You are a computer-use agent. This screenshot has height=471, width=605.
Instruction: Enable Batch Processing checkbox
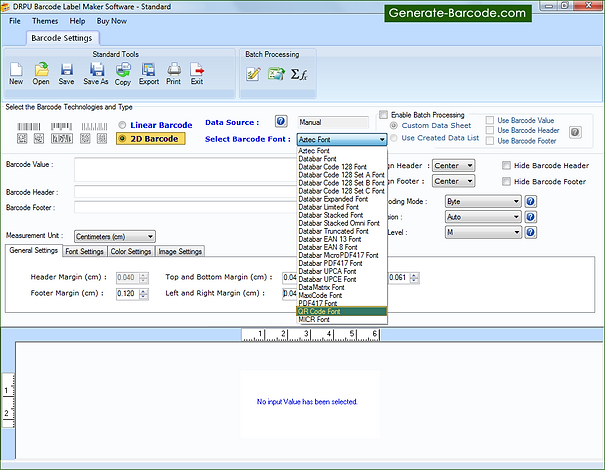point(383,115)
